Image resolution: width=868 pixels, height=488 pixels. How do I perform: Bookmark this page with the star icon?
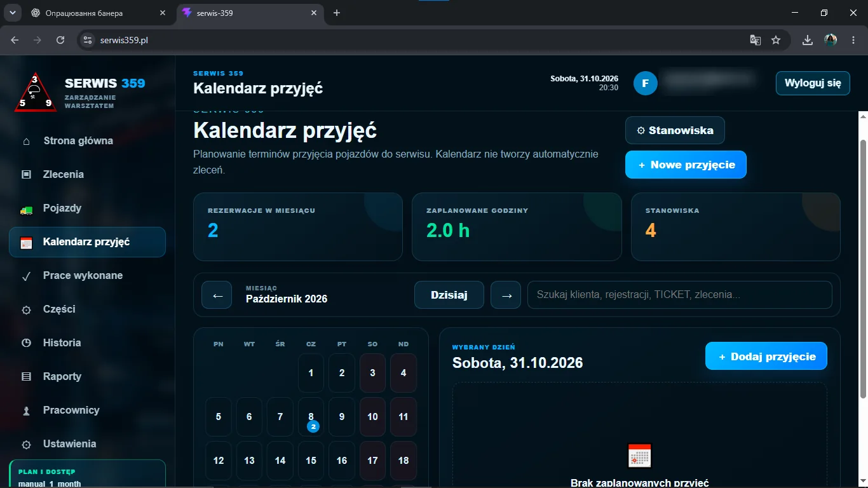(x=776, y=40)
